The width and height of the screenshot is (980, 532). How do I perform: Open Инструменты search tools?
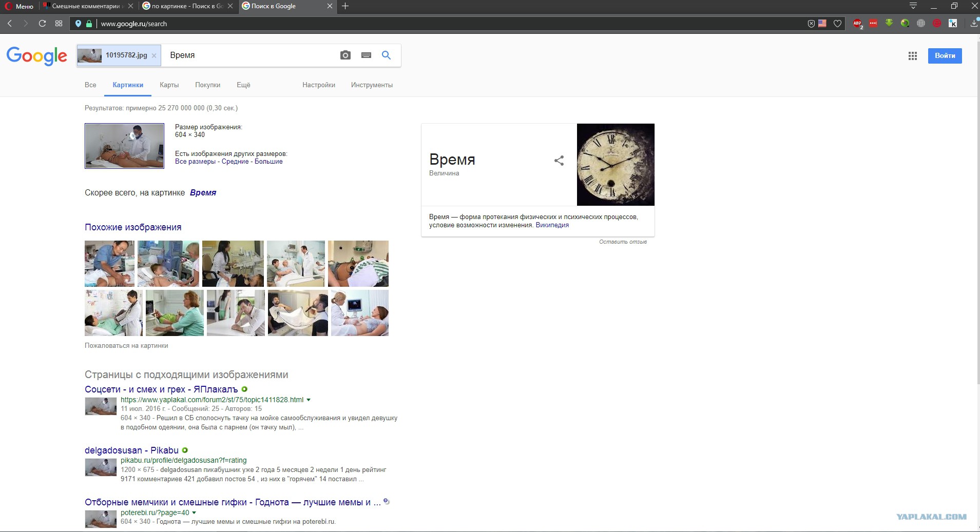[x=372, y=85]
